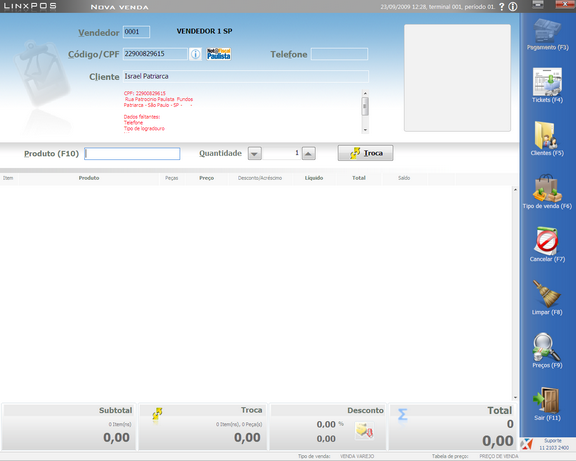Open Clientes (F5) folder icon
Viewport: 576px width, 461px height.
546,135
